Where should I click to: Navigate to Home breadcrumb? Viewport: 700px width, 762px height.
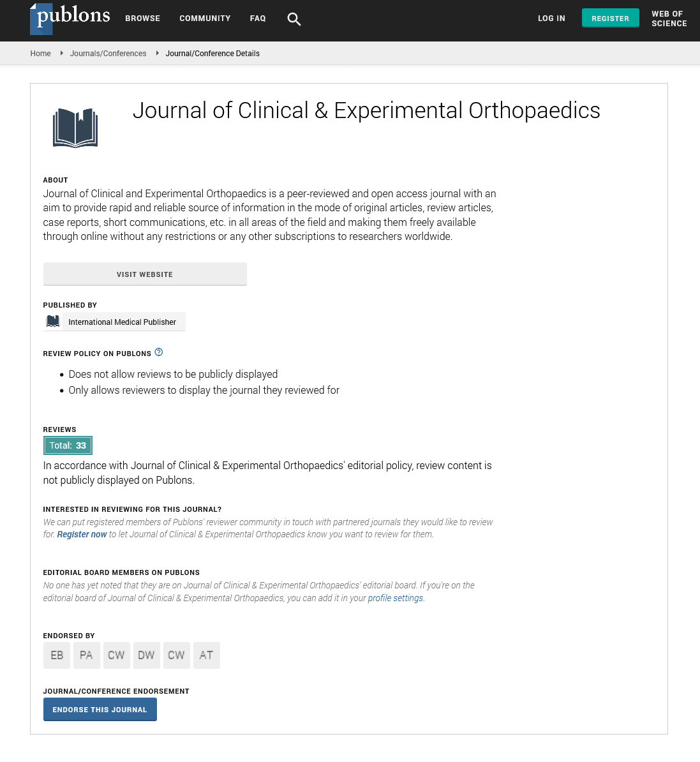click(41, 54)
